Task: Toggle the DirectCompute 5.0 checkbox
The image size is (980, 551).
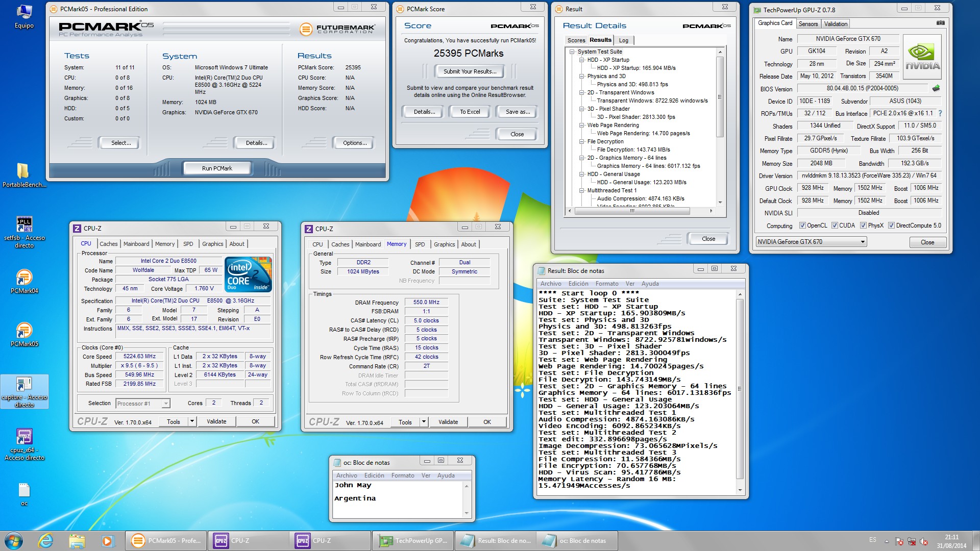Action: pyautogui.click(x=891, y=226)
